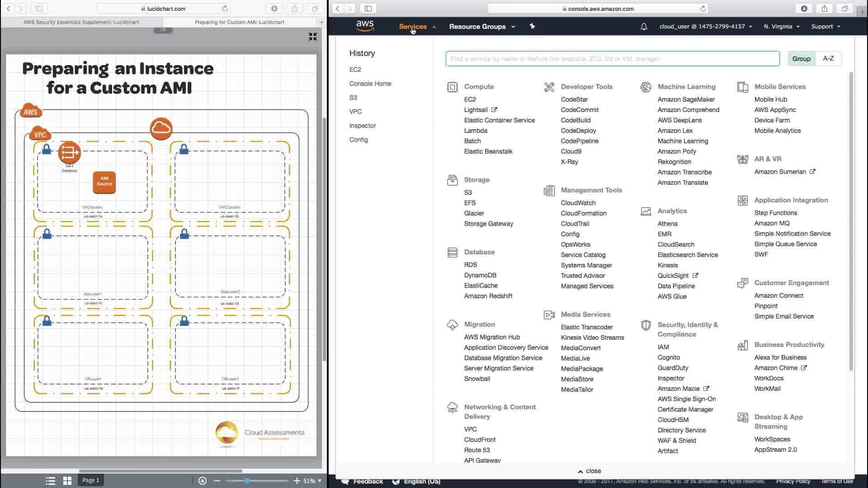Open the cloud_user account dropdown

705,27
